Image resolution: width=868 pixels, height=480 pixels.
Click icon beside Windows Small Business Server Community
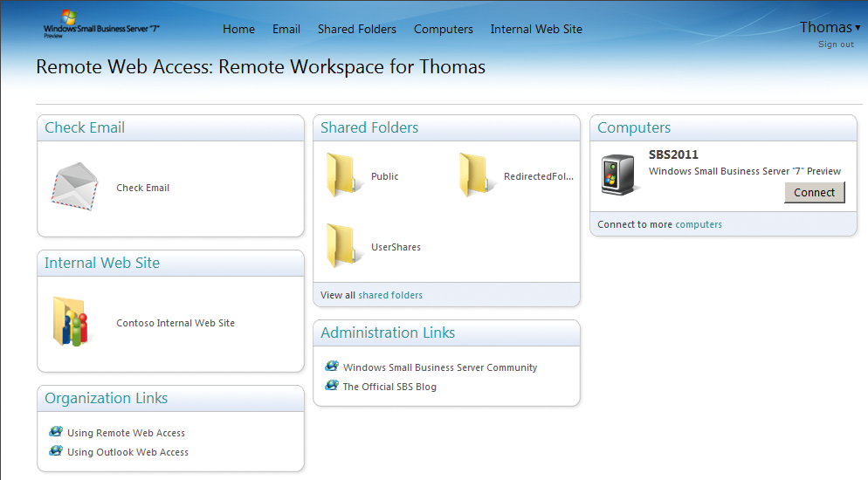[332, 366]
